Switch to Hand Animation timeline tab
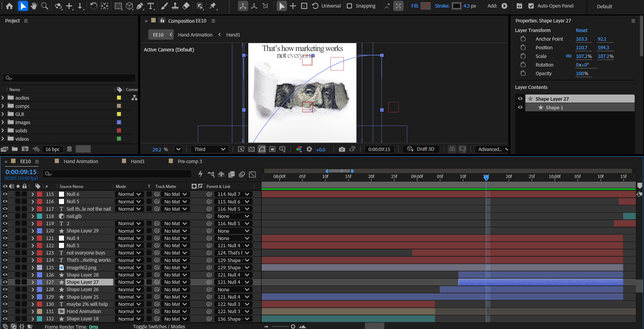Viewport: 644px width, 329px height. (81, 161)
